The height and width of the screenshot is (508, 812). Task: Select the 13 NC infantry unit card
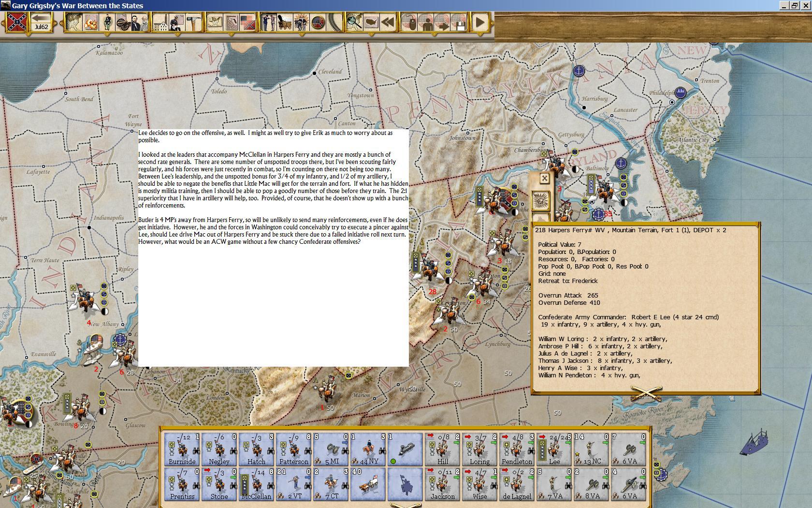[x=592, y=449]
